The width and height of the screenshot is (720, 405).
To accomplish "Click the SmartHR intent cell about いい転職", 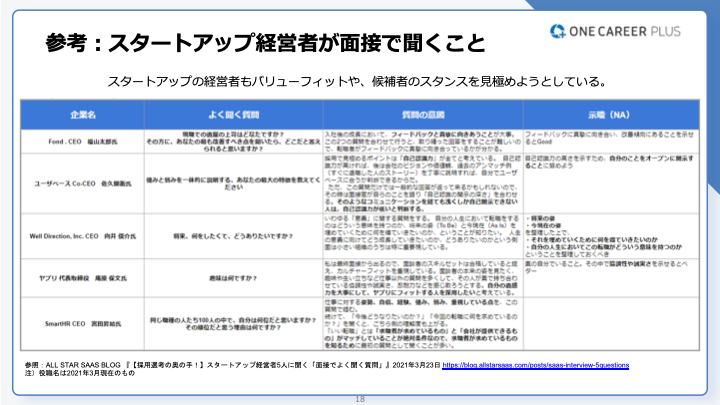I will [x=423, y=324].
